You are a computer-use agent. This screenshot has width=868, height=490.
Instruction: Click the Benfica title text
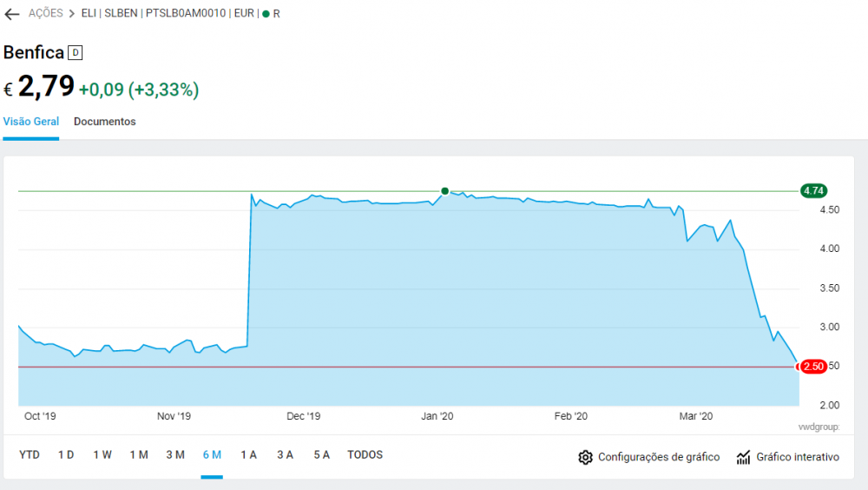(34, 52)
